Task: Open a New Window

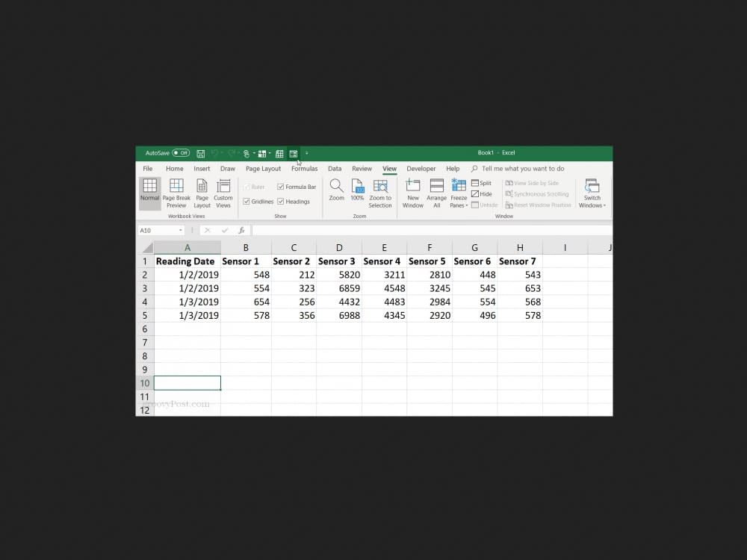Action: click(412, 193)
